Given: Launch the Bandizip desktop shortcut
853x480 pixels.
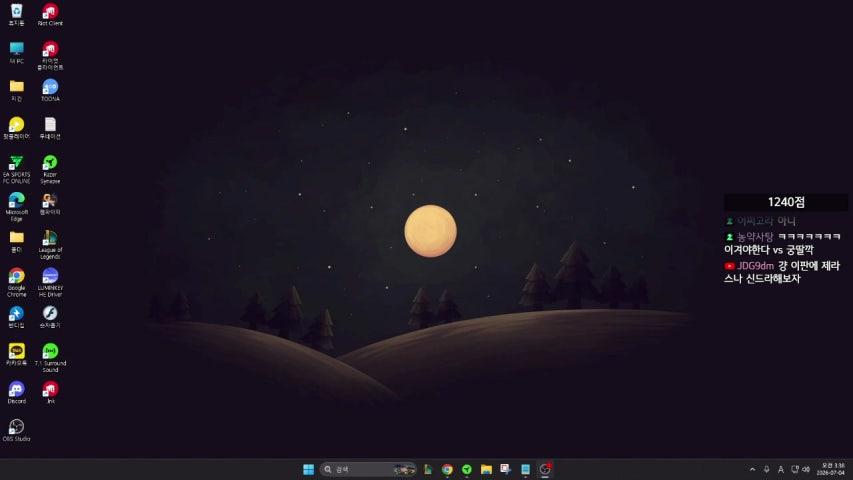Looking at the screenshot, I should pyautogui.click(x=16, y=317).
